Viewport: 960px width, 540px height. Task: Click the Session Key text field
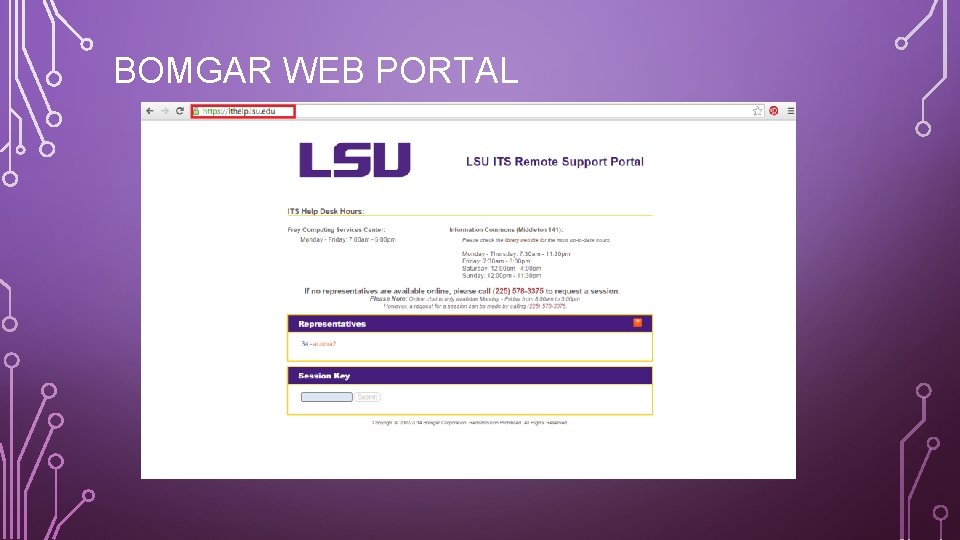pyautogui.click(x=326, y=397)
